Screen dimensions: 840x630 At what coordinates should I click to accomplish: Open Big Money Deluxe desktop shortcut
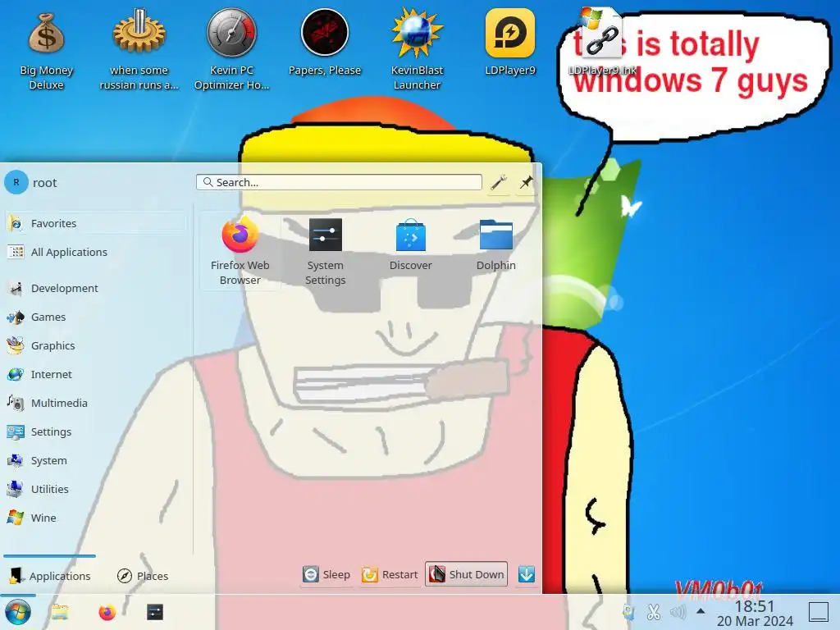(46, 50)
